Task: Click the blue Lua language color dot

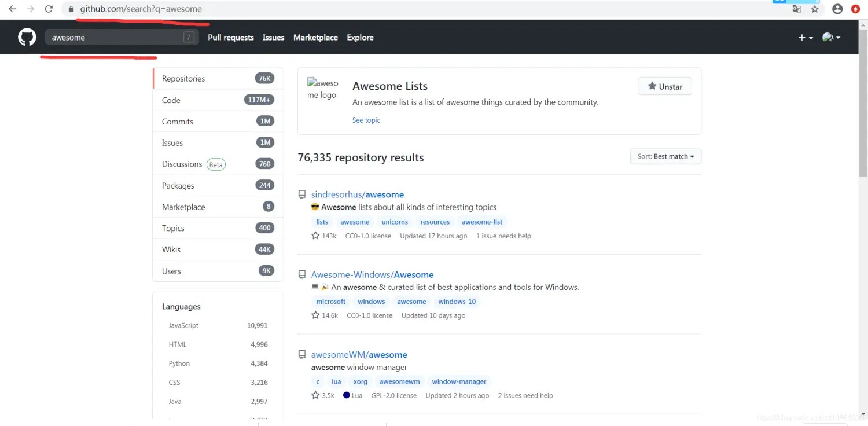Action: click(347, 395)
